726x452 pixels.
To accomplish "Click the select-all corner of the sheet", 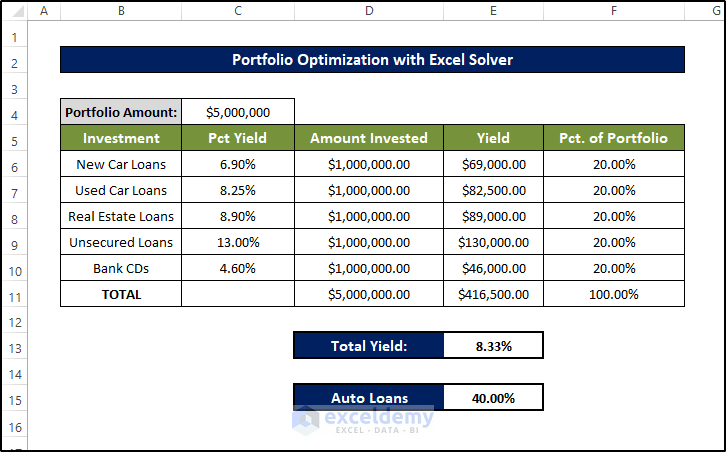I will 14,11.
